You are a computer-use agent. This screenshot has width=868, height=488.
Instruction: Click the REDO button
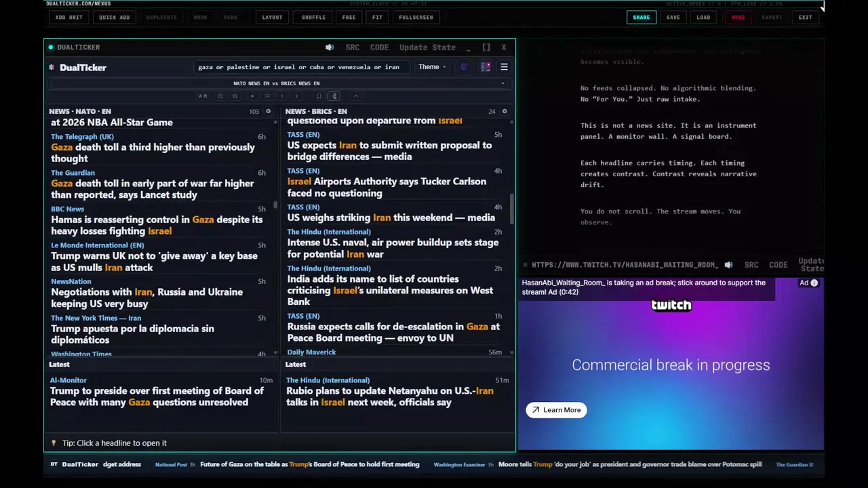pyautogui.click(x=231, y=18)
